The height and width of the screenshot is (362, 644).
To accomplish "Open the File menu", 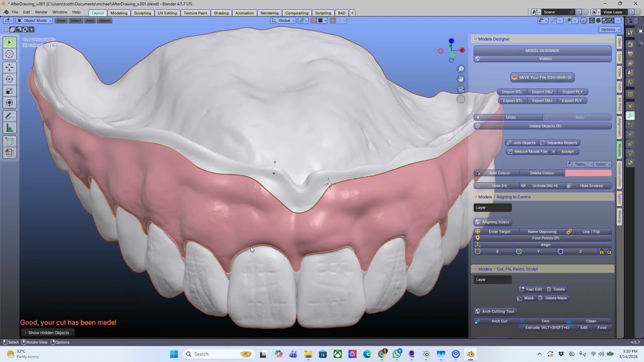I will 15,13.
